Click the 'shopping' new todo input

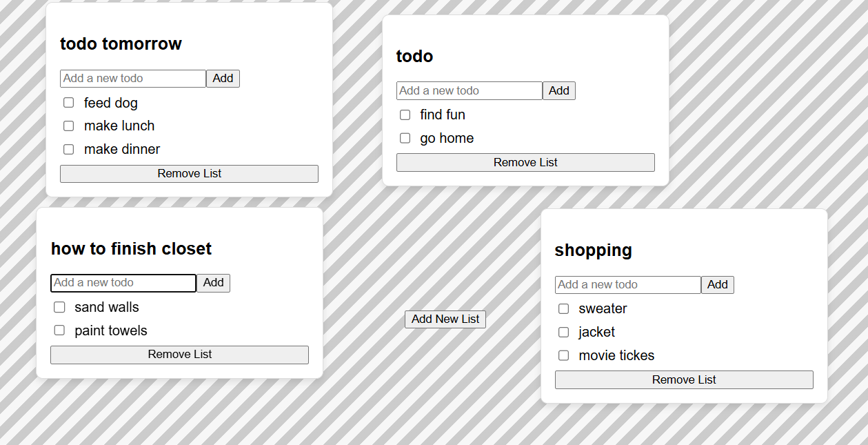point(627,285)
